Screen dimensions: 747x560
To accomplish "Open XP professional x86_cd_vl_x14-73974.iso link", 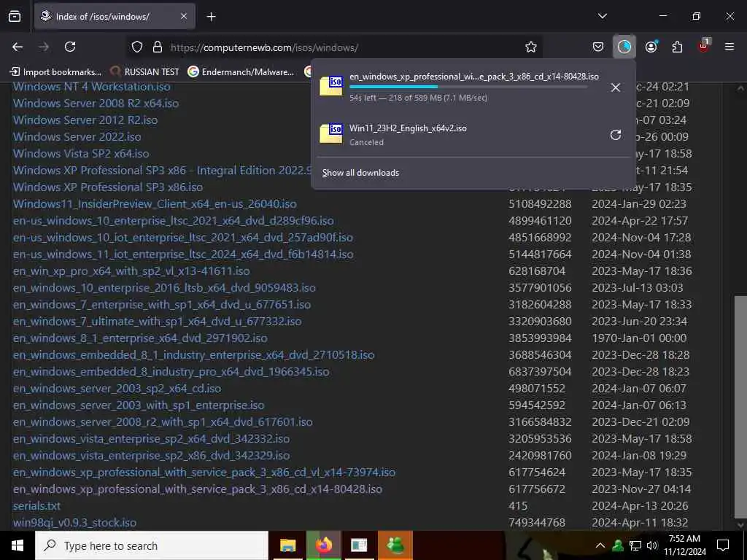I will click(x=204, y=472).
